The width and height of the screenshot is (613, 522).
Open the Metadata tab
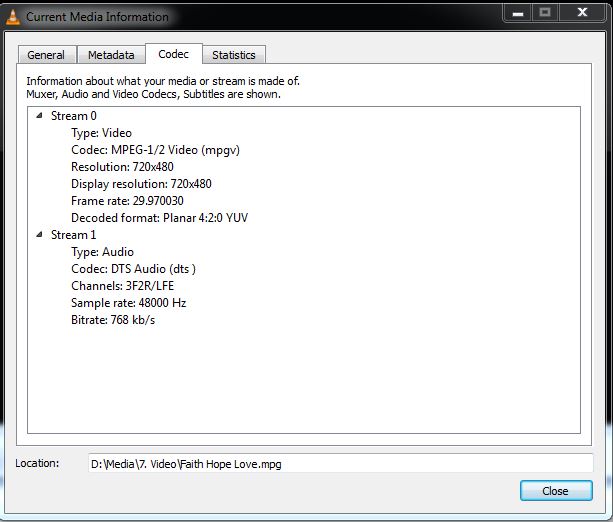(111, 55)
